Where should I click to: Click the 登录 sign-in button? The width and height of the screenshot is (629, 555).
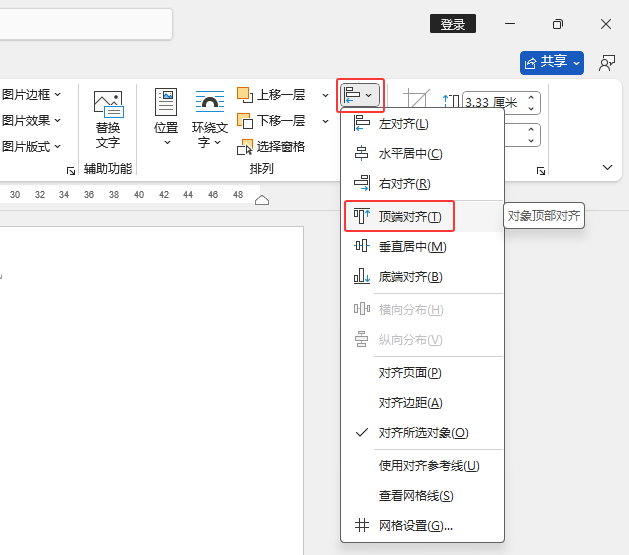453,24
